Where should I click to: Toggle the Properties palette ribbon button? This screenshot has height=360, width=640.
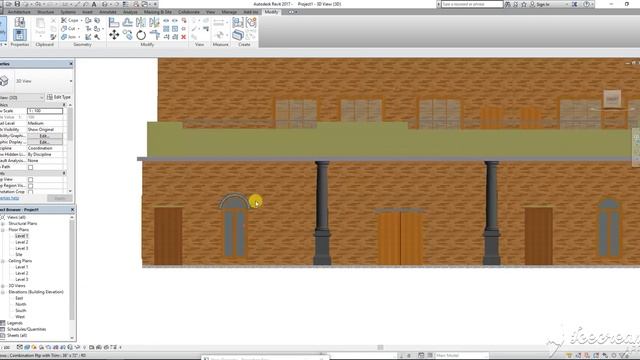click(x=19, y=35)
